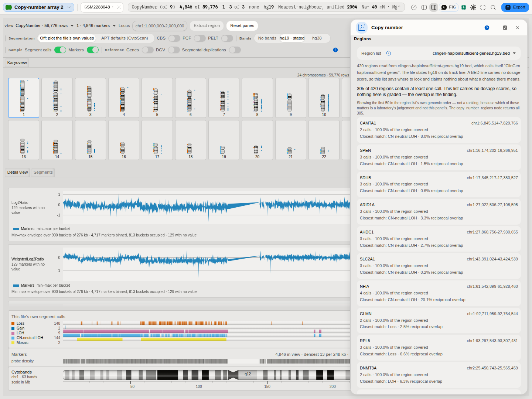This screenshot has width=532, height=399.
Task: Click the Reset panes button
Action: (242, 26)
